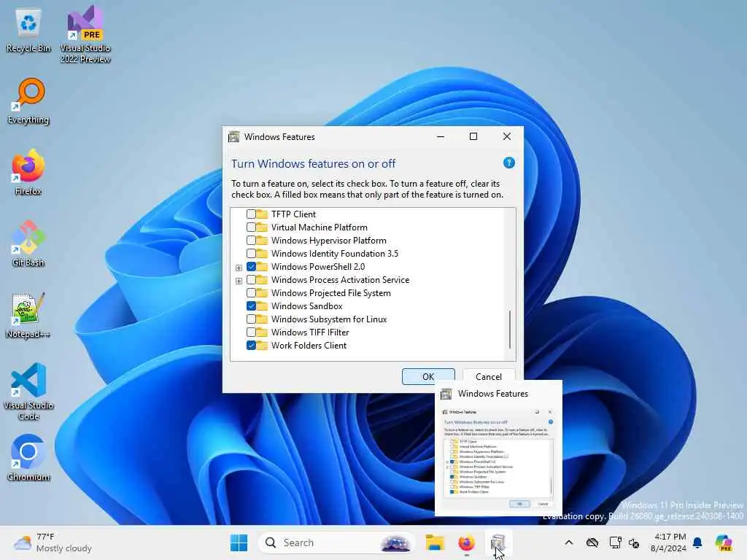747x560 pixels.
Task: Show hidden system tray icons
Action: click(569, 542)
